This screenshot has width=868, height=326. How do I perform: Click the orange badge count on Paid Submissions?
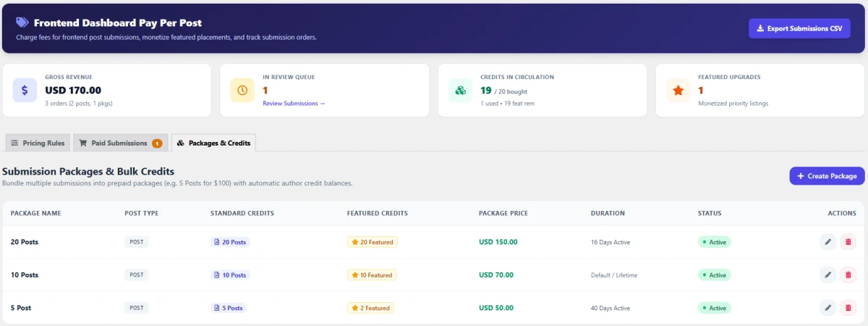point(157,143)
